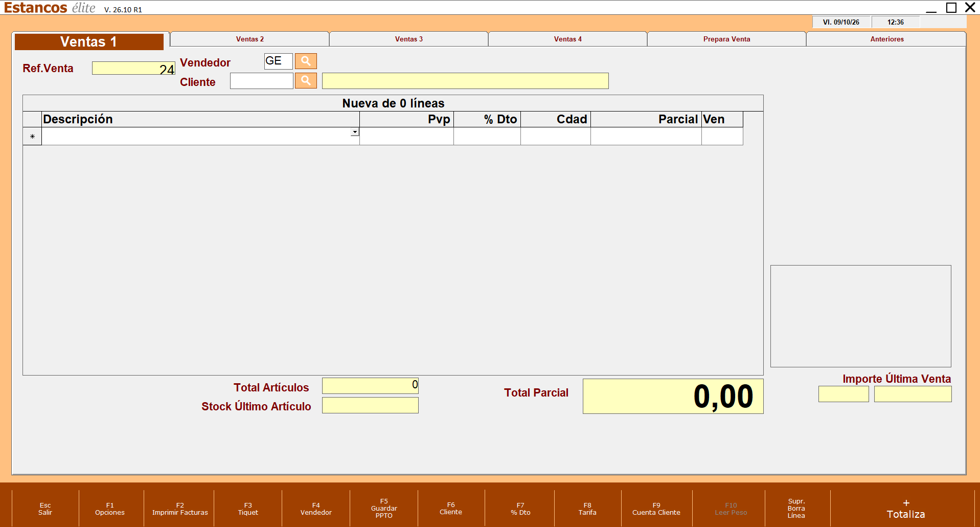Click the Esc Salir button

point(45,509)
